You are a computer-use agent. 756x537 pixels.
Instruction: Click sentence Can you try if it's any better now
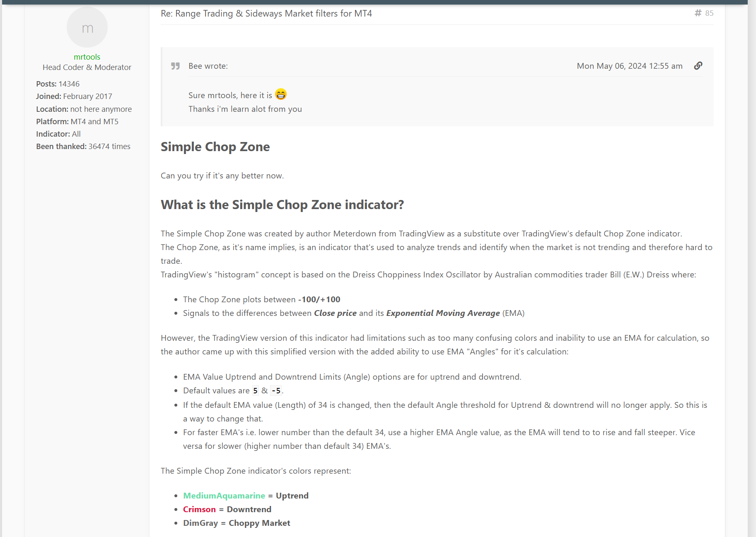tap(222, 176)
